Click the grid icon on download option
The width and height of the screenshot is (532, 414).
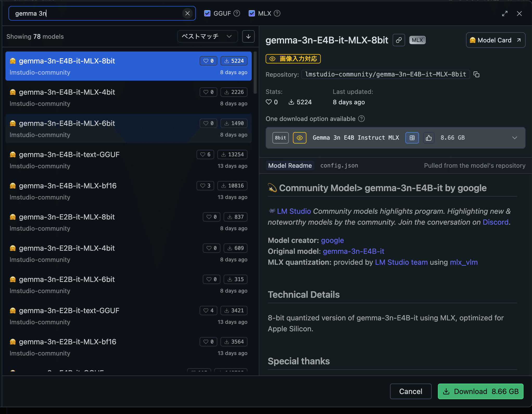(x=412, y=138)
